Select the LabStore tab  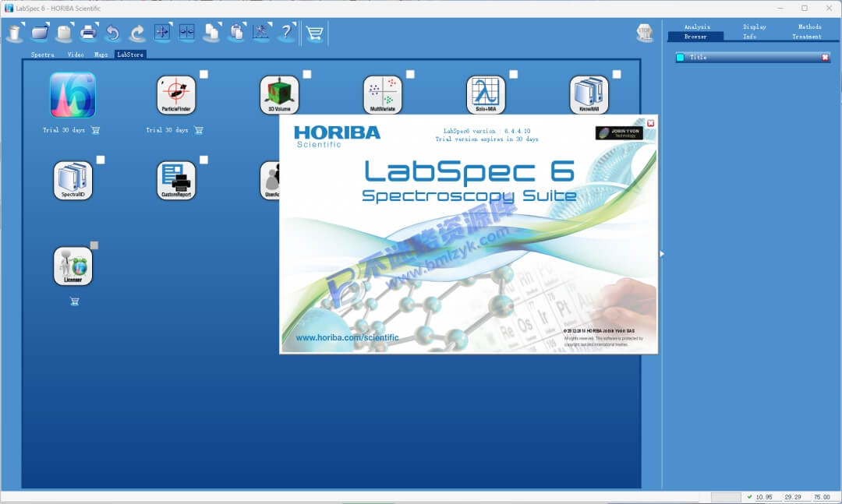click(130, 55)
